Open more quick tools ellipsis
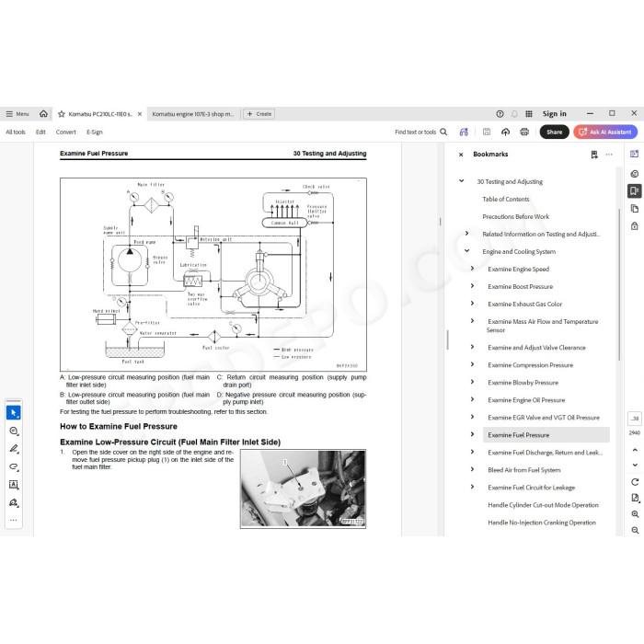The height and width of the screenshot is (644, 644). point(14,520)
